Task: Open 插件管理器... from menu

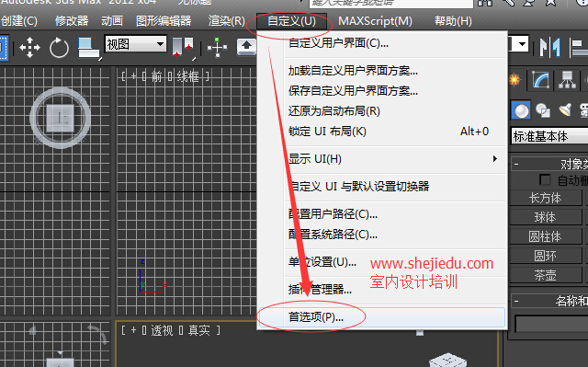Action: (320, 290)
